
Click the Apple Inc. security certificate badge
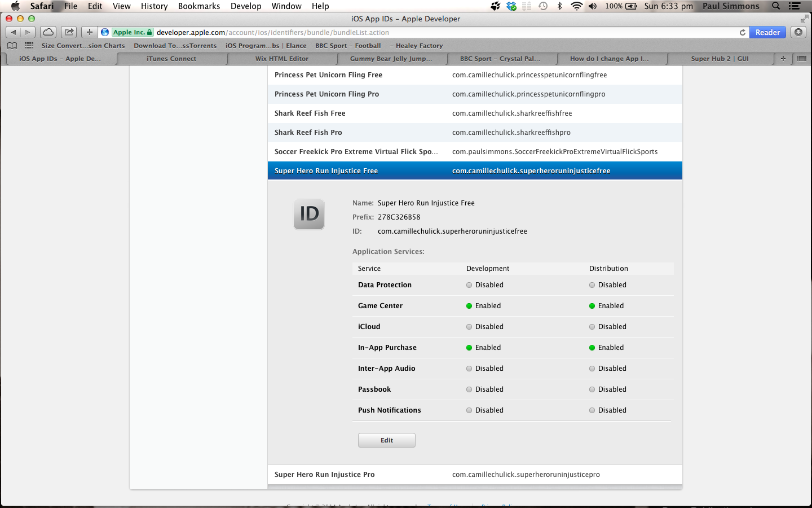(x=133, y=32)
